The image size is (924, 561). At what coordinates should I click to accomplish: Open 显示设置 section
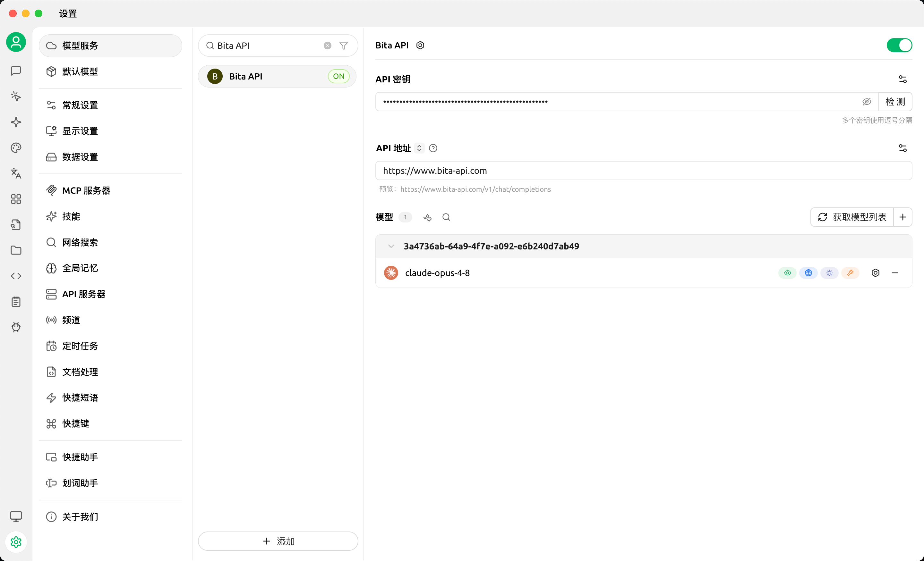[x=110, y=131]
